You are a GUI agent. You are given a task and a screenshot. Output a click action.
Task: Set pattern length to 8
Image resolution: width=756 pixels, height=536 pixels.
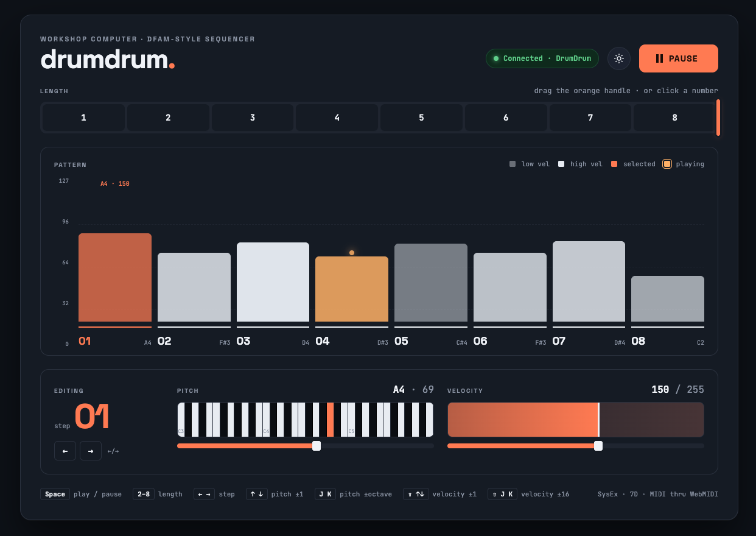tap(674, 118)
